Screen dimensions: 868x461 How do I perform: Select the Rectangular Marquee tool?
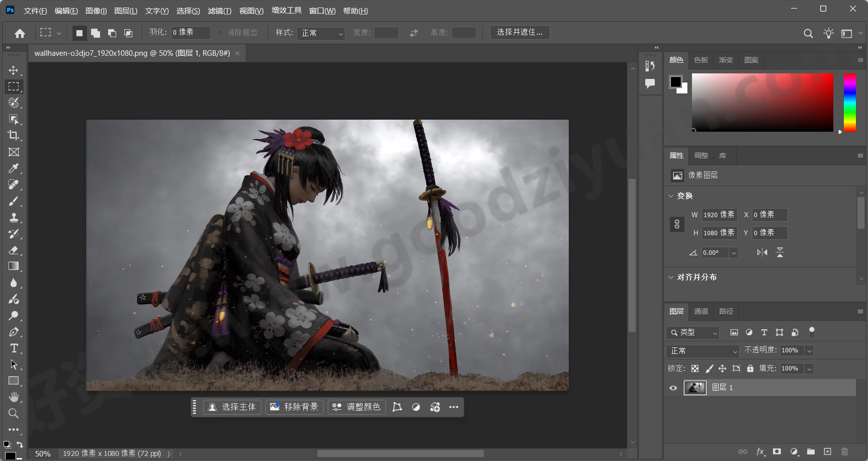(x=14, y=86)
